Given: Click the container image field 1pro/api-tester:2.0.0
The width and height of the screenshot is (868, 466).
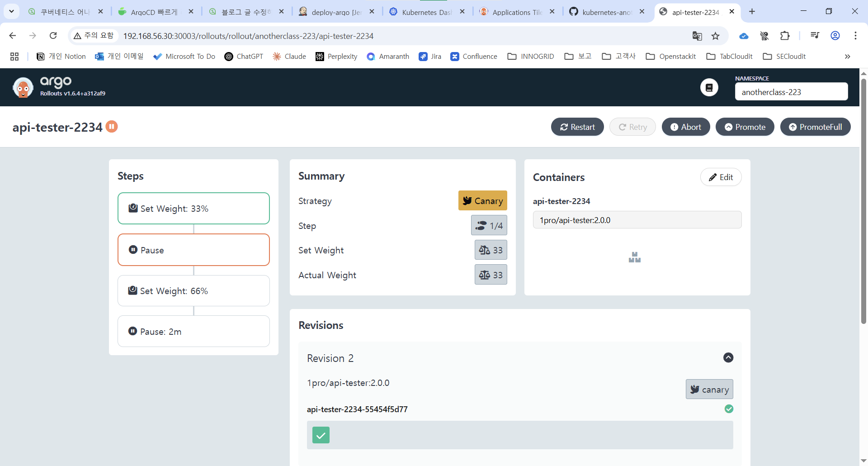Looking at the screenshot, I should pyautogui.click(x=637, y=220).
